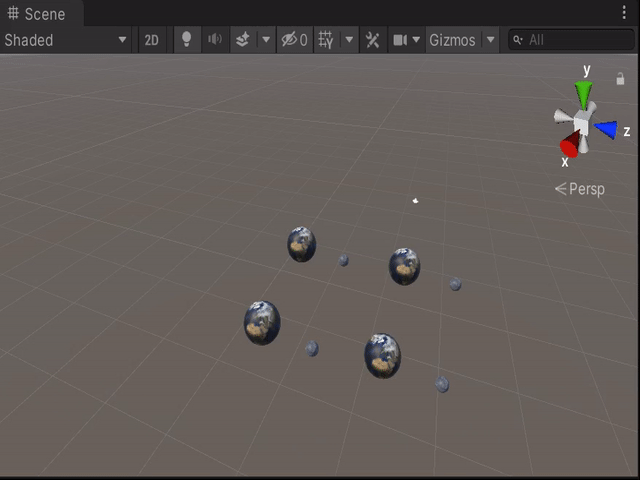Toggle hidden objects visibility eye icon
This screenshot has height=480, width=640.
pyautogui.click(x=295, y=40)
